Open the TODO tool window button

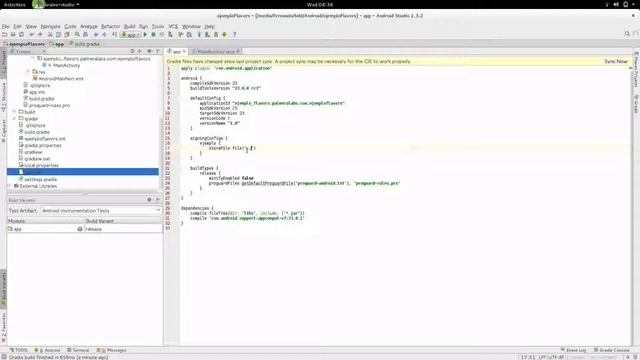pyautogui.click(x=18, y=350)
